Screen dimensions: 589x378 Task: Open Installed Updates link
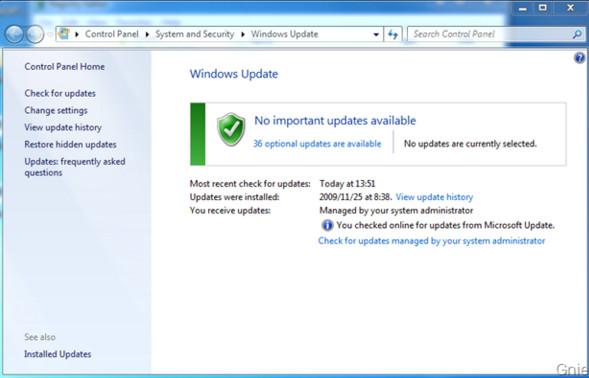click(x=58, y=354)
